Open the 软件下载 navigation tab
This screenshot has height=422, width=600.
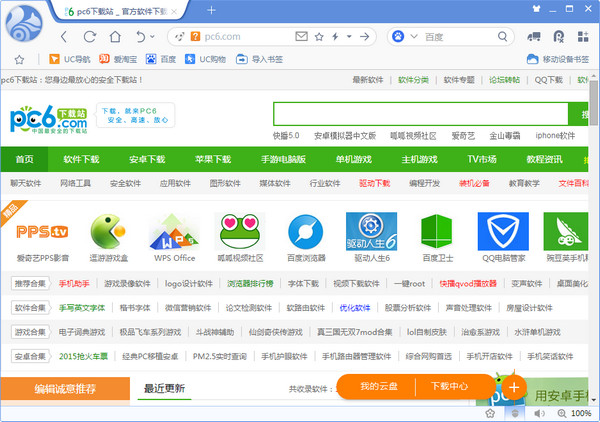[x=81, y=159]
